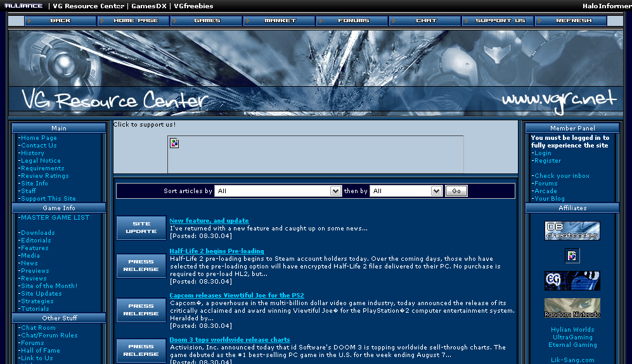The width and height of the screenshot is (632, 364).
Task: Open the Random Nintendo affiliate banner
Action: (x=572, y=308)
